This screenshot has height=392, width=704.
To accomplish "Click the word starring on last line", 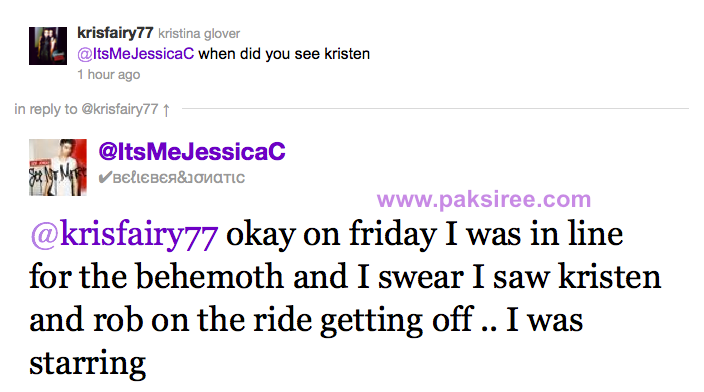I will pyautogui.click(x=88, y=364).
